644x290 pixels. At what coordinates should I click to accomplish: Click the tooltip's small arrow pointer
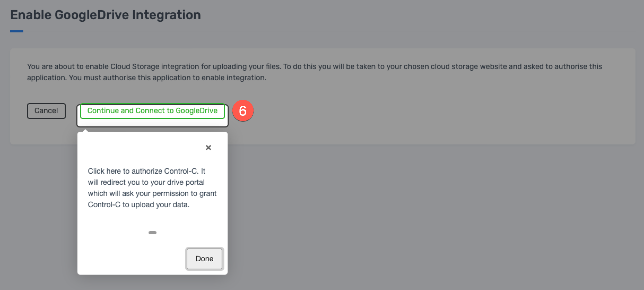[85, 130]
